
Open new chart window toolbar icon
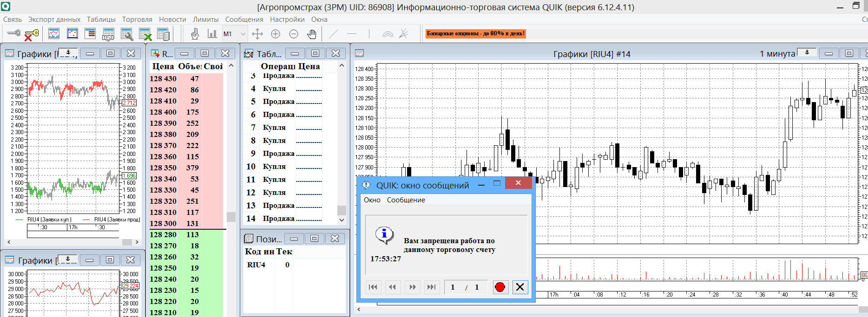(x=54, y=33)
